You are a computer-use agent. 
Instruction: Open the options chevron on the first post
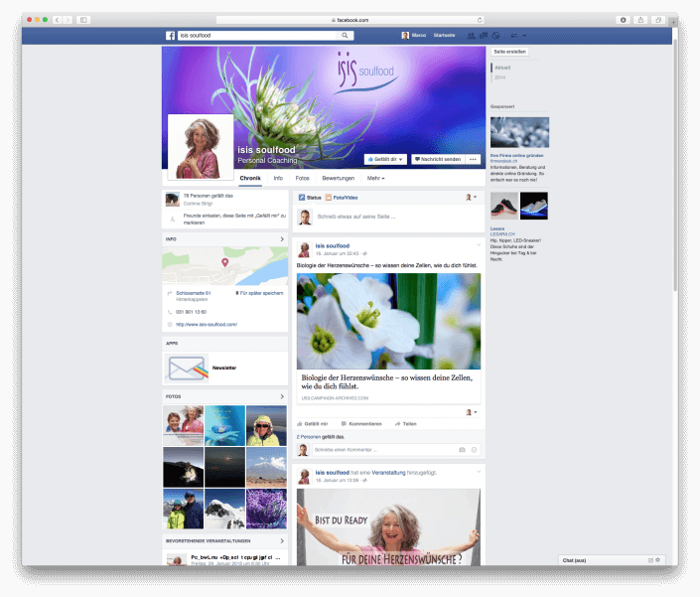pyautogui.click(x=479, y=244)
